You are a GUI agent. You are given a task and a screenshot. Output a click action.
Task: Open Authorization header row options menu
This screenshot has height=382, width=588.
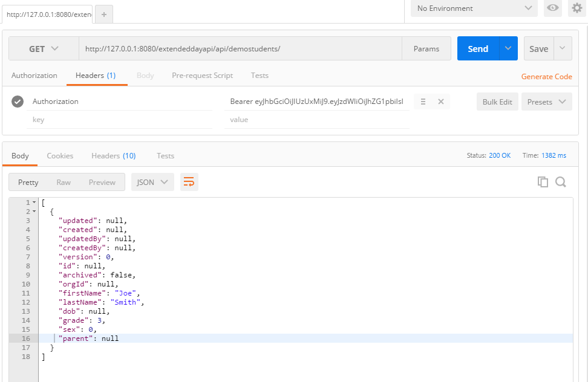click(423, 102)
